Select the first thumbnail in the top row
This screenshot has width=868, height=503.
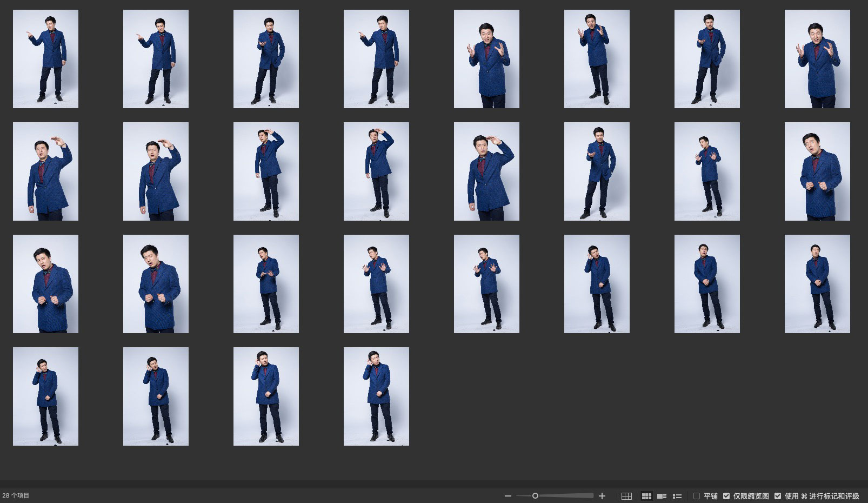tap(45, 59)
